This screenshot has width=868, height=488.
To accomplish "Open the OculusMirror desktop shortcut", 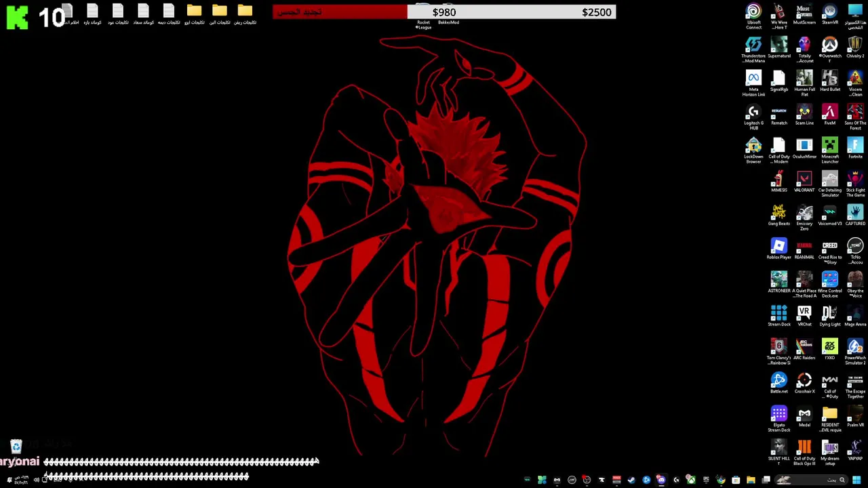I will click(x=804, y=149).
